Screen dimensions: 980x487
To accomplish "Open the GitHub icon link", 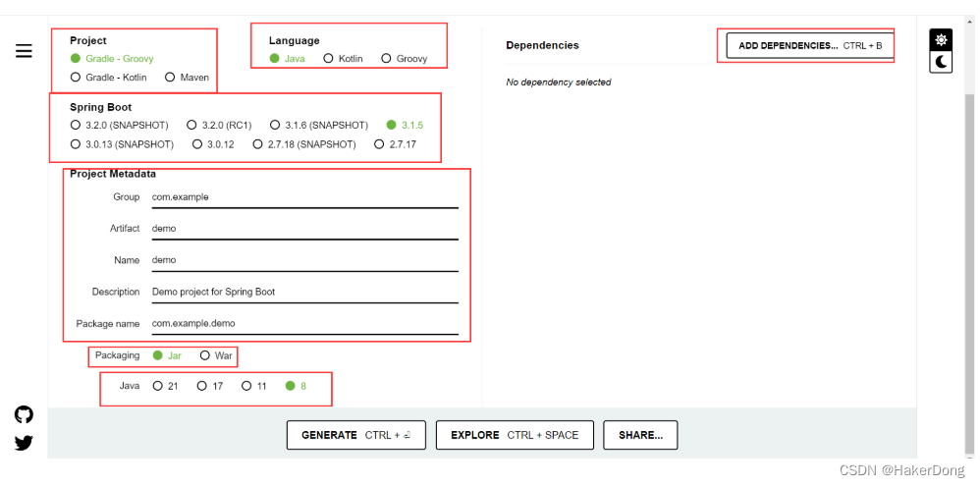I will 24,414.
